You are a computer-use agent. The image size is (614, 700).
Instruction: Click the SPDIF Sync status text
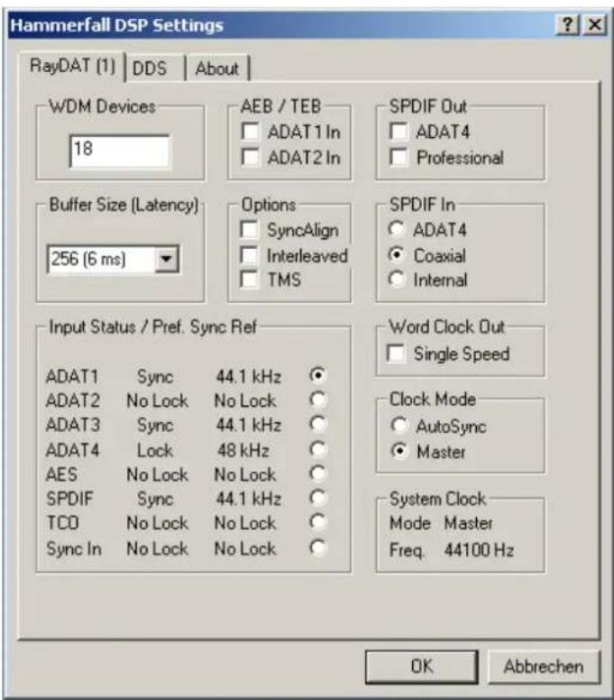tap(155, 499)
